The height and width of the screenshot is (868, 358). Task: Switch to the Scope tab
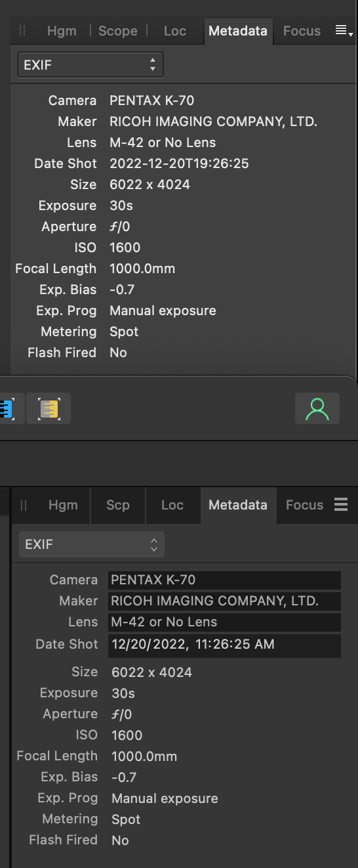[x=118, y=31]
